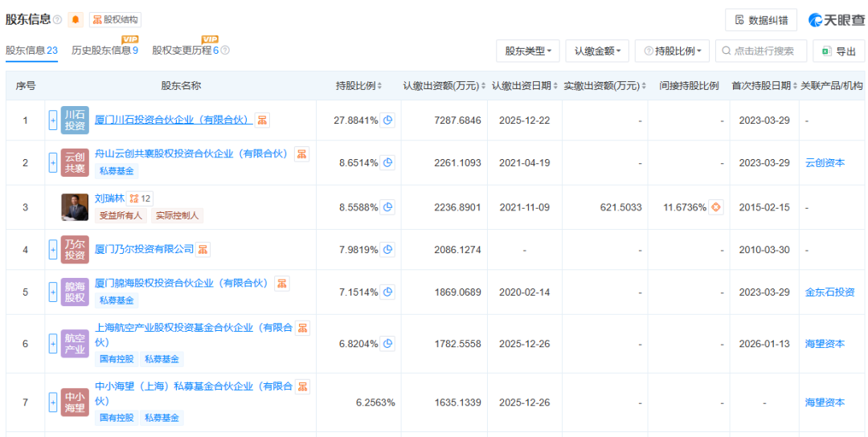Open link 厦门乃尔投资有限公司
The width and height of the screenshot is (868, 437).
pyautogui.click(x=145, y=249)
